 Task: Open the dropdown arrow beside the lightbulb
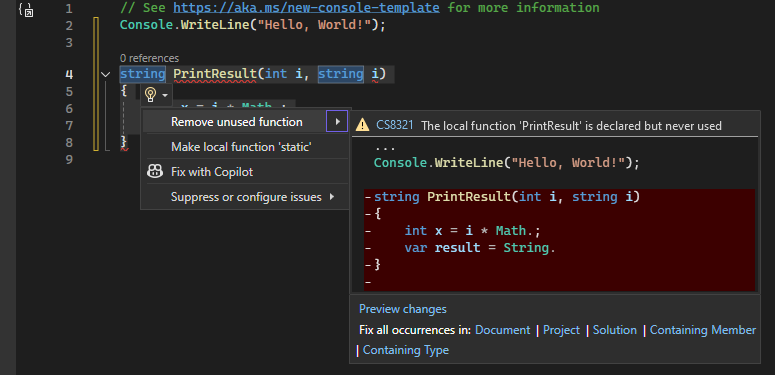coord(165,94)
